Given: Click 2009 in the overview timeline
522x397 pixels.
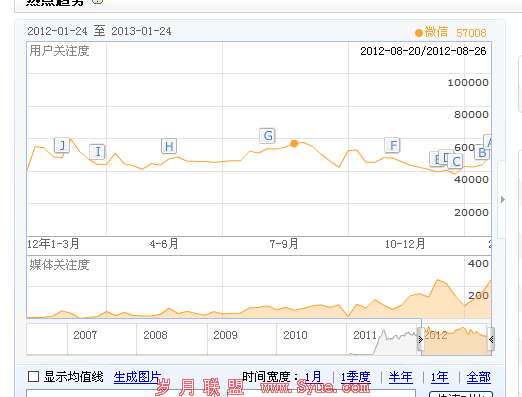Looking at the screenshot, I should click(x=225, y=335).
